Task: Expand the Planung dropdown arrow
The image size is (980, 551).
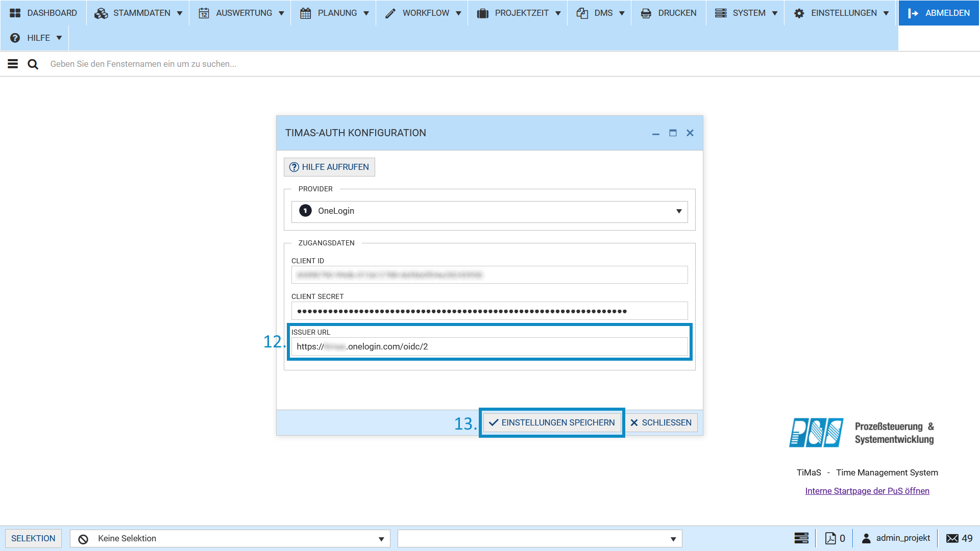Action: coord(366,13)
